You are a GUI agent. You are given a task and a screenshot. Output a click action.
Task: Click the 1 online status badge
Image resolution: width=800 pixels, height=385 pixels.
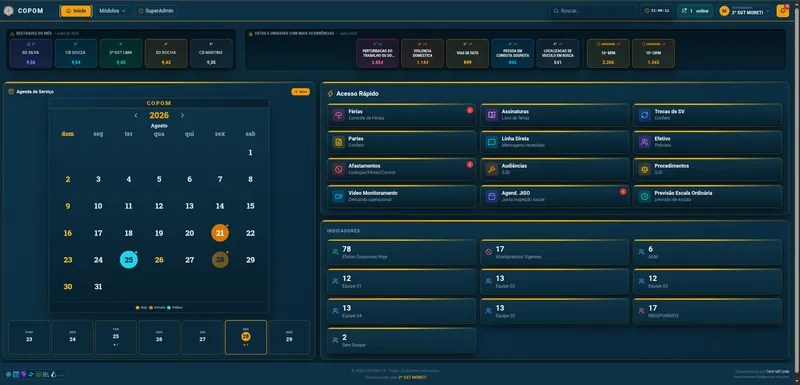pyautogui.click(x=695, y=11)
